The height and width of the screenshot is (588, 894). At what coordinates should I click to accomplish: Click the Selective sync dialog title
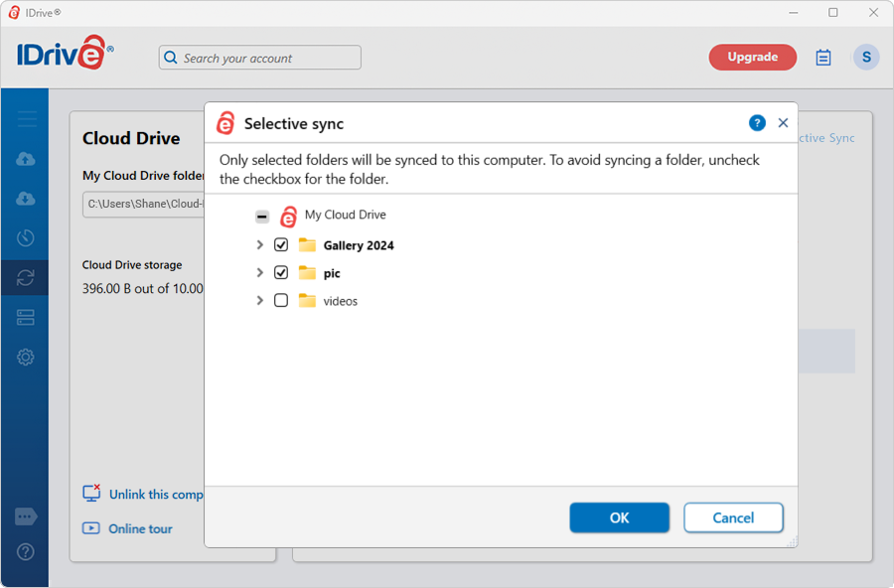(294, 124)
